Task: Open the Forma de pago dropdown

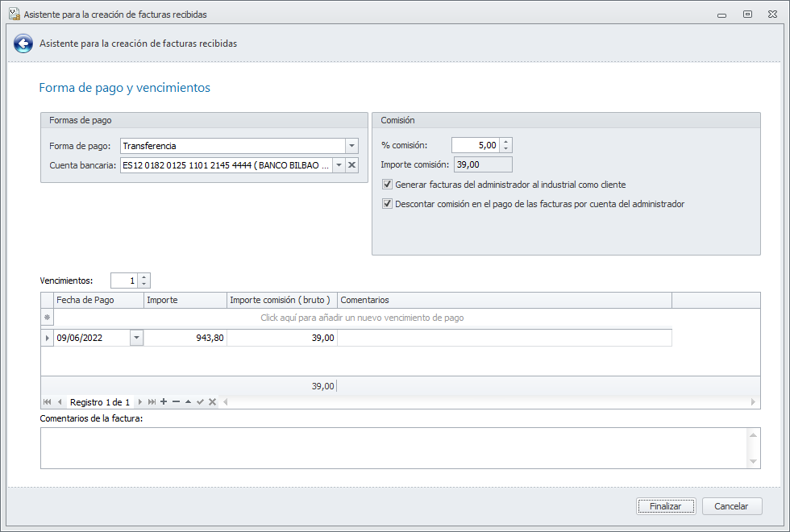Action: (351, 146)
